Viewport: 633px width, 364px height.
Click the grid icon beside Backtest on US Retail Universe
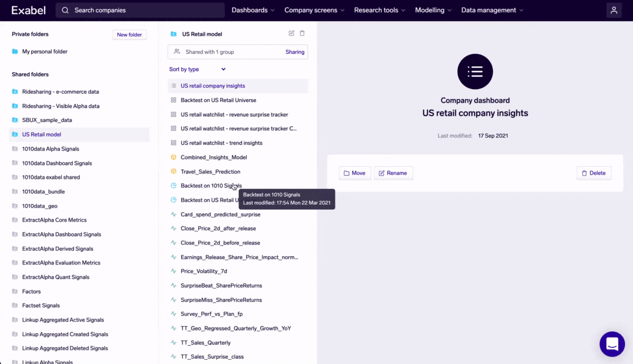(173, 100)
